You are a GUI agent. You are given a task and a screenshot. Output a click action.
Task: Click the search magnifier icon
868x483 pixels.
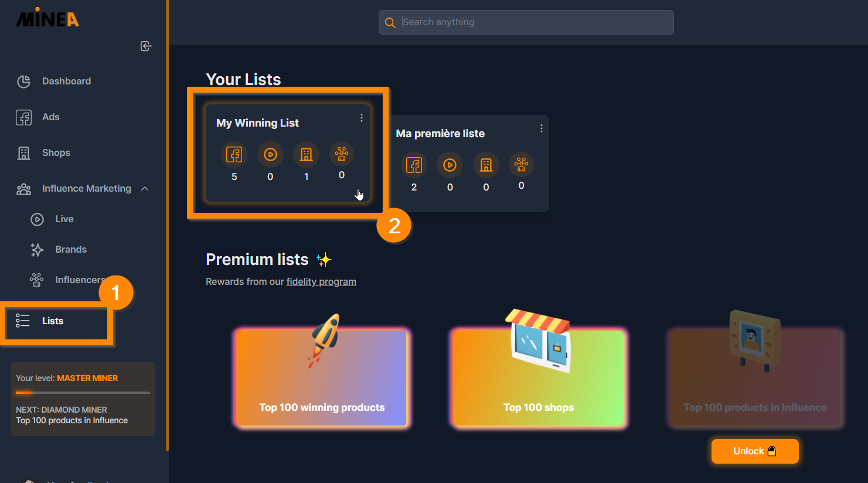[390, 23]
